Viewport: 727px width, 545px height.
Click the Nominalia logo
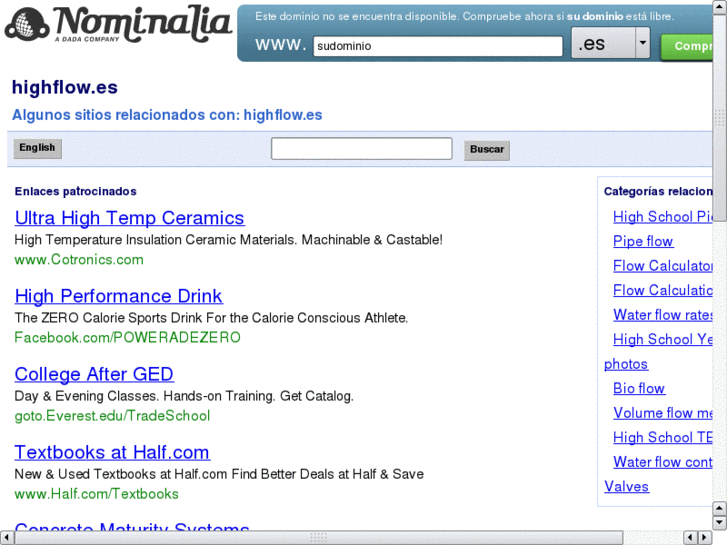click(x=118, y=24)
